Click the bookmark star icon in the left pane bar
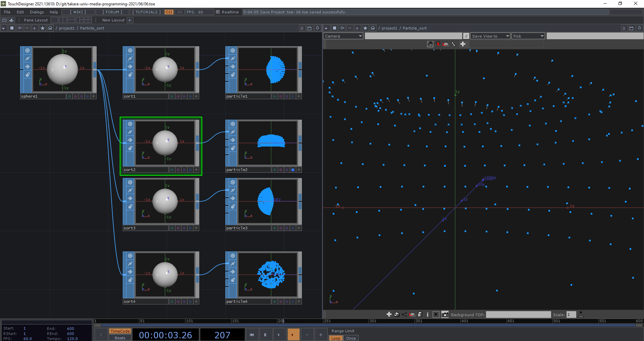This screenshot has height=341, width=644. click(42, 28)
